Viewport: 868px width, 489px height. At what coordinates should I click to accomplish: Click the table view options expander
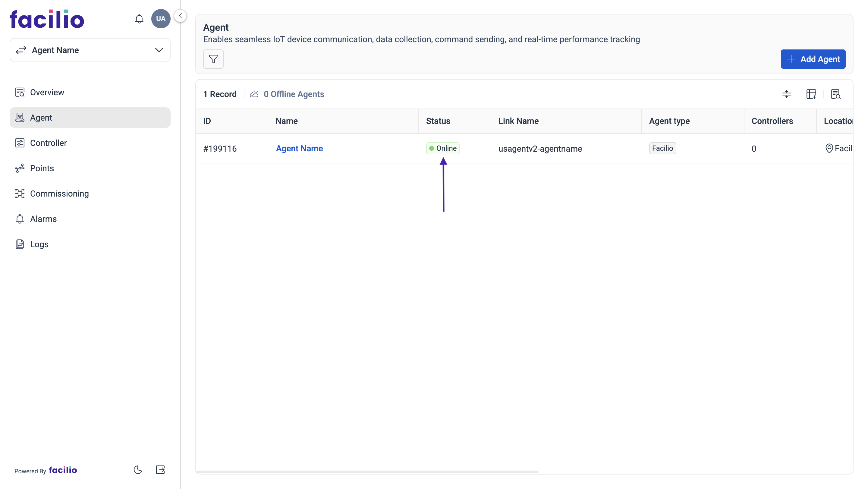click(811, 94)
